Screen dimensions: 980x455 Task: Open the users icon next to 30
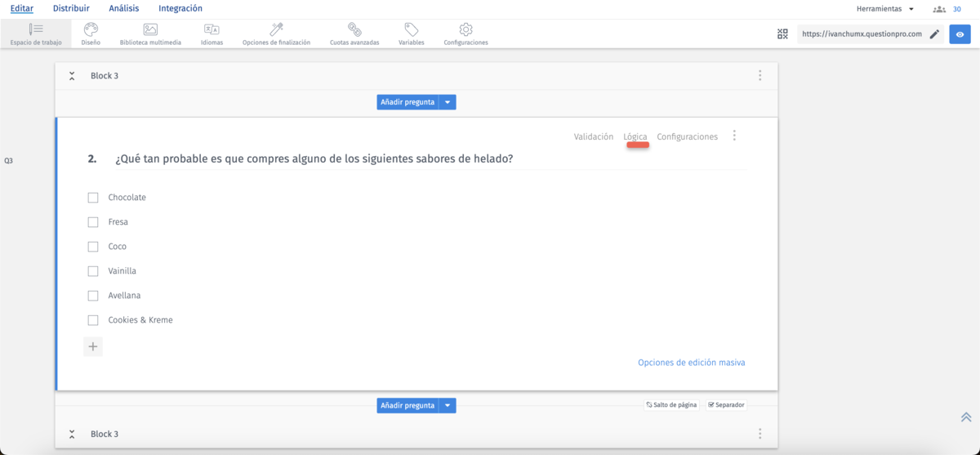click(x=939, y=9)
